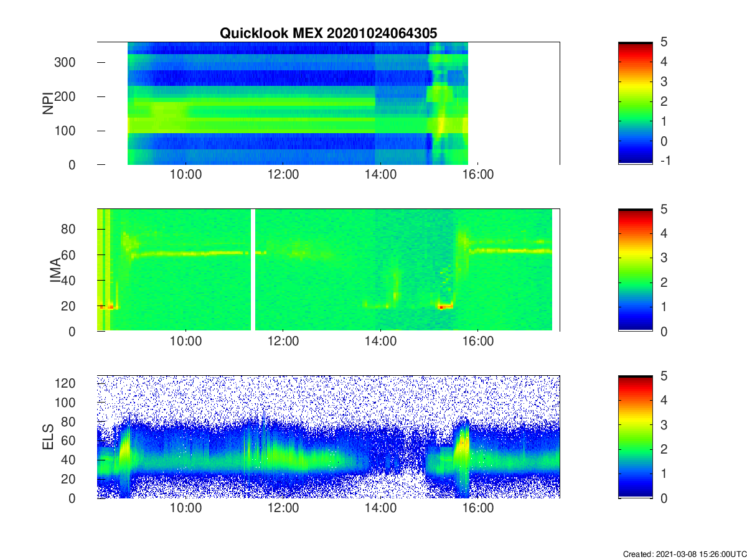Click the 3 label on IMA colorbar
Viewport: 747px width, 560px height.
click(x=664, y=258)
